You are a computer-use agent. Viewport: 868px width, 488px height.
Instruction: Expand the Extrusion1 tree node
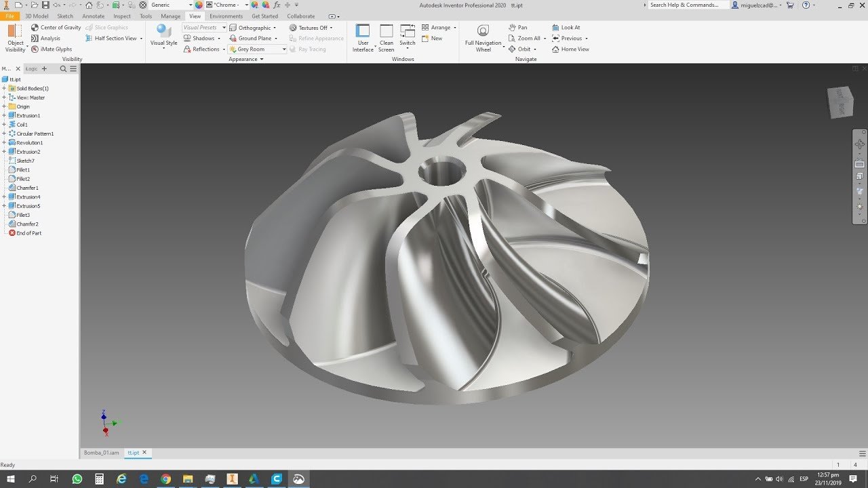tap(4, 116)
